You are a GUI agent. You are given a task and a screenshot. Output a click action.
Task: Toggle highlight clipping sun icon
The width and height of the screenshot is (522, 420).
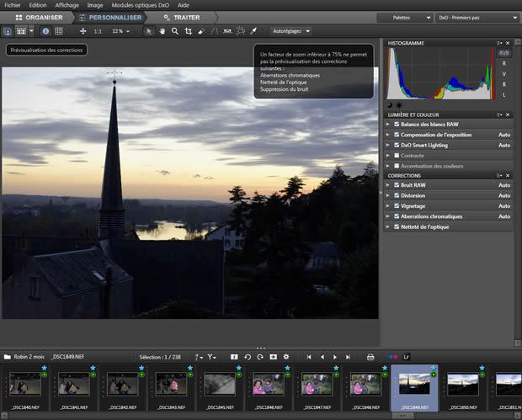coord(399,105)
